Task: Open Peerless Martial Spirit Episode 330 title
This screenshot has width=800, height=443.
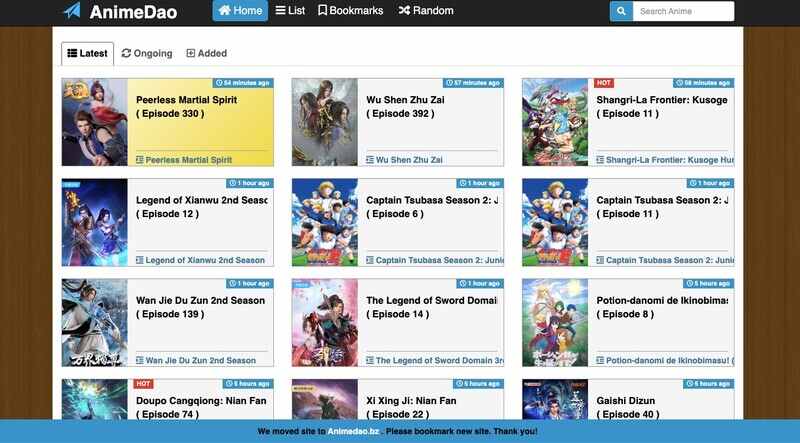Action: [186, 107]
